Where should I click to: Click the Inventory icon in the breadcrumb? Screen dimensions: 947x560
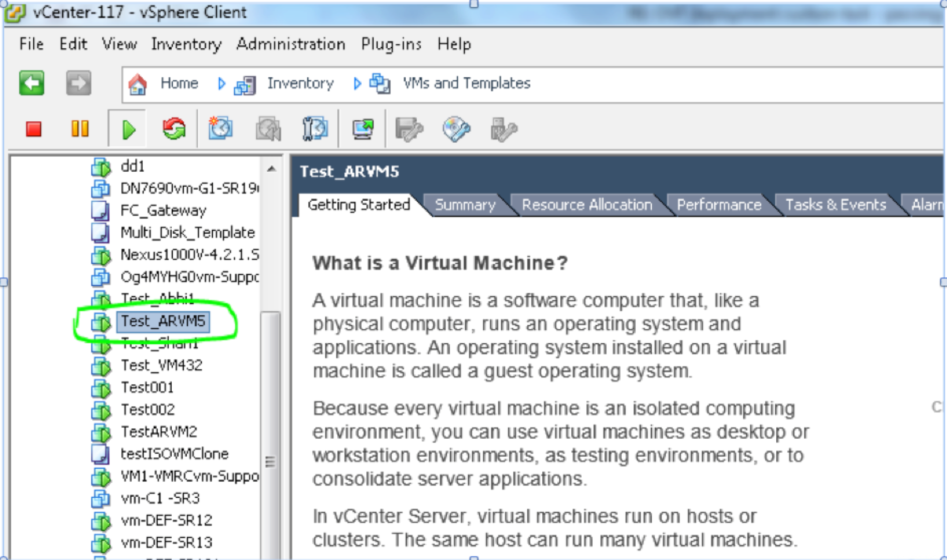(245, 85)
